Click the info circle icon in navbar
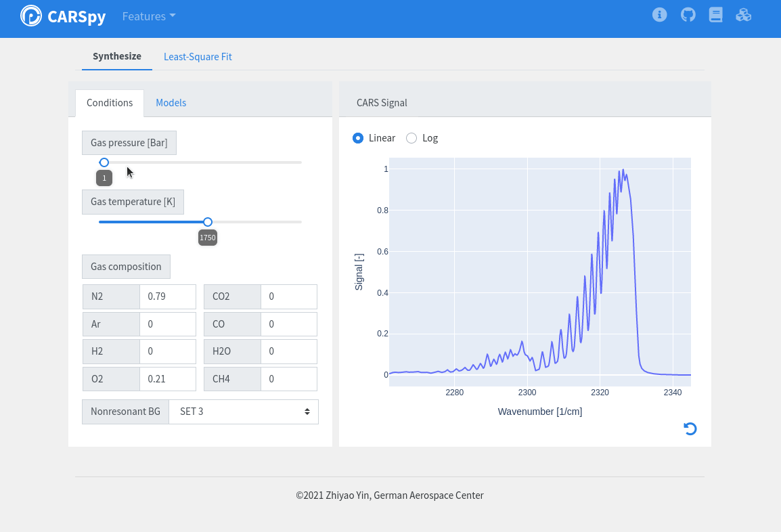Screen dimensions: 781x532 pos(659,15)
